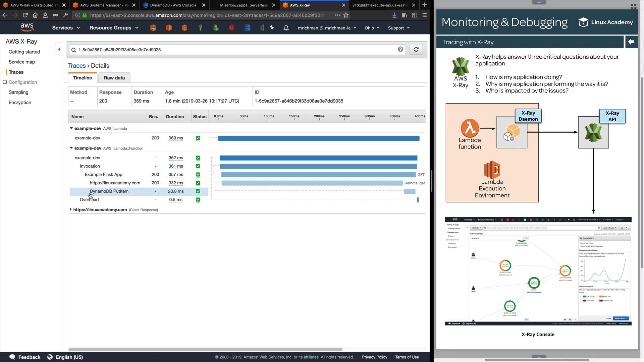Image resolution: width=644 pixels, height=362 pixels.
Task: Click the refresh icon beside trace search
Action: click(x=416, y=50)
